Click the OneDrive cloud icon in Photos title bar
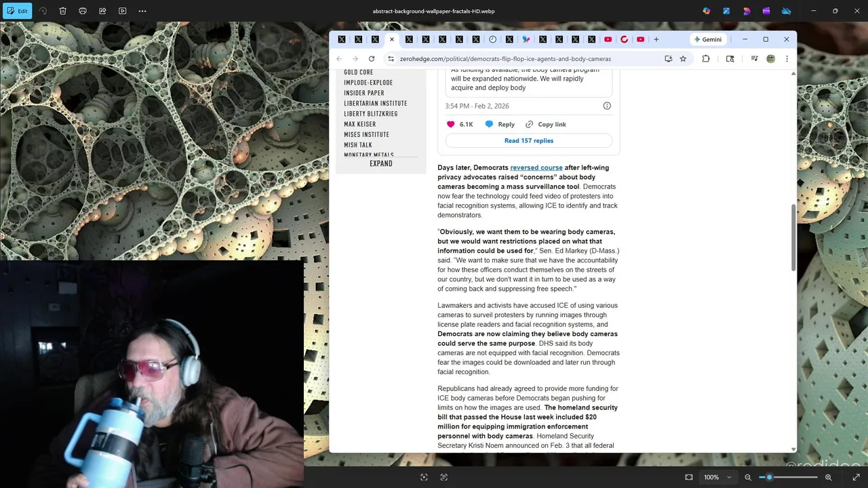The image size is (868, 488). (x=787, y=11)
